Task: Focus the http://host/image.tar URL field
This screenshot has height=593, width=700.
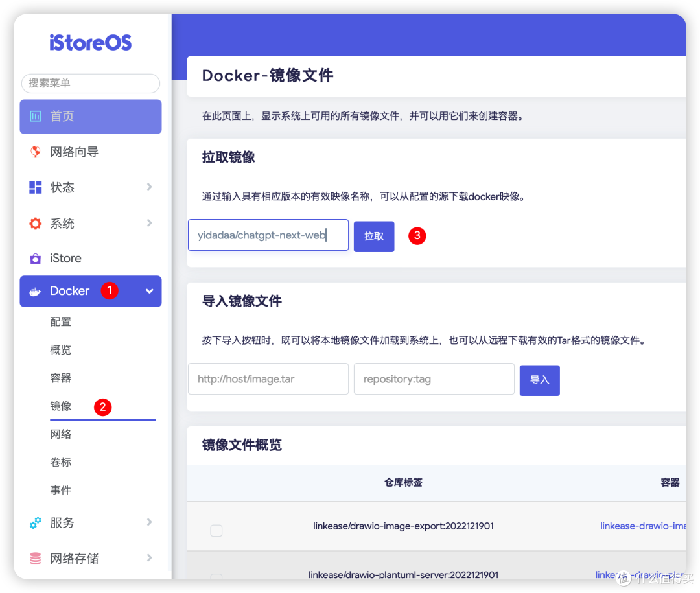Action: 268,379
